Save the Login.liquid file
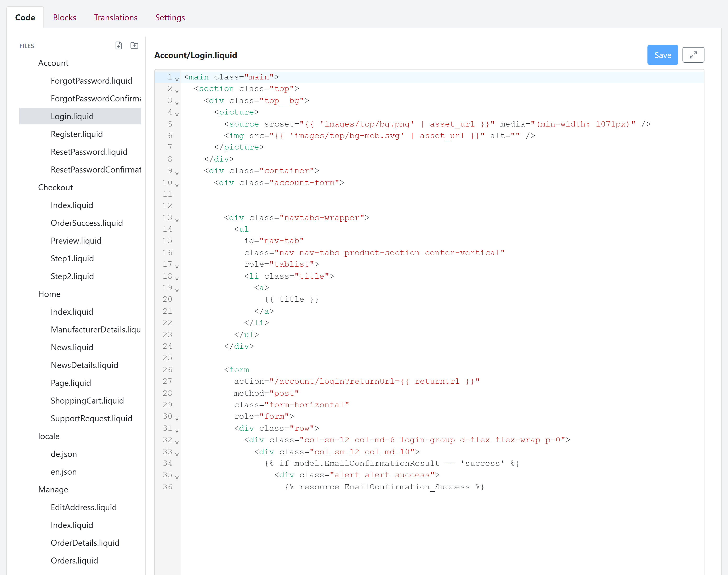 click(x=662, y=55)
